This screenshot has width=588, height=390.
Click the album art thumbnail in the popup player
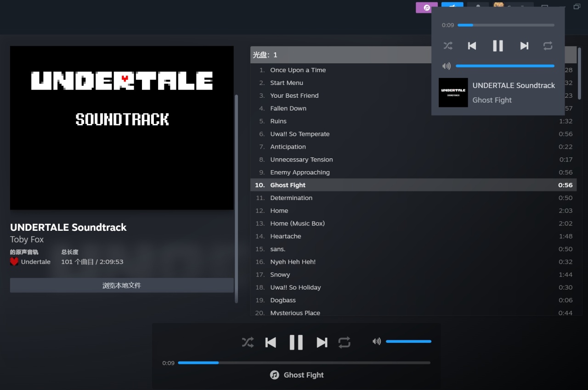(453, 92)
